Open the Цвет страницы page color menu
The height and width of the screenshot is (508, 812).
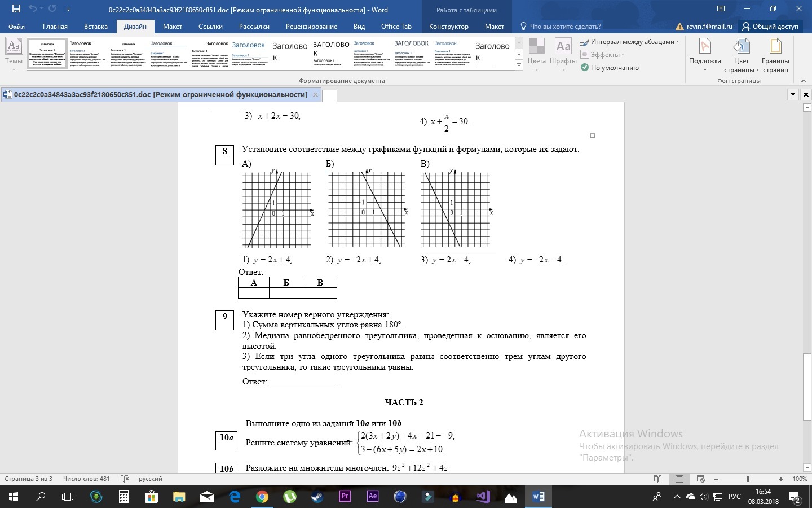(742, 55)
